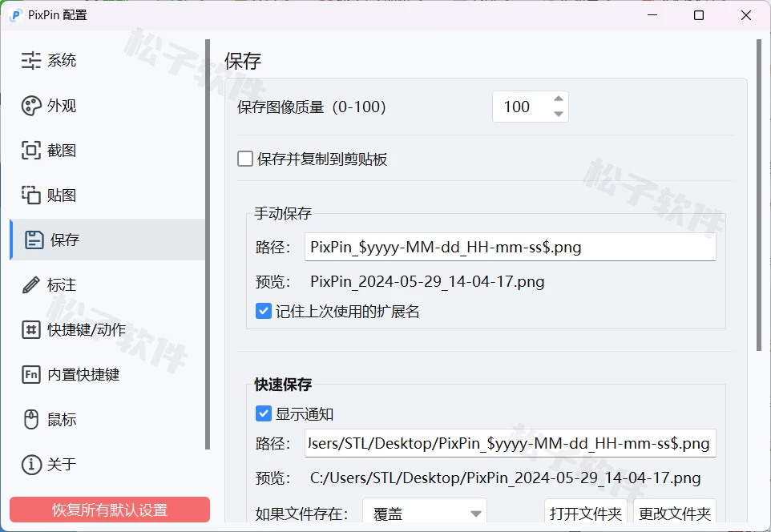Click the 外观 palette icon

coord(31,106)
